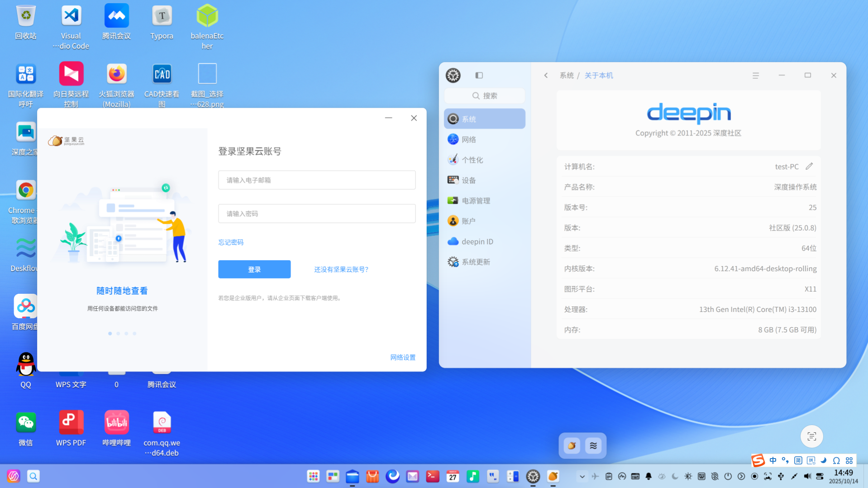Image resolution: width=868 pixels, height=488 pixels.
Task: Open 电源管理 settings category
Action: pyautogui.click(x=484, y=201)
